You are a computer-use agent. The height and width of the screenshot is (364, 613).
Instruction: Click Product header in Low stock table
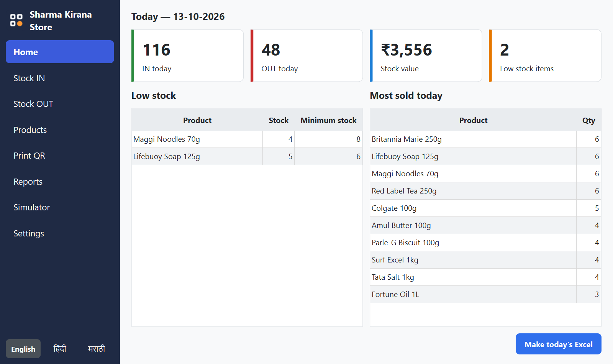(x=197, y=120)
